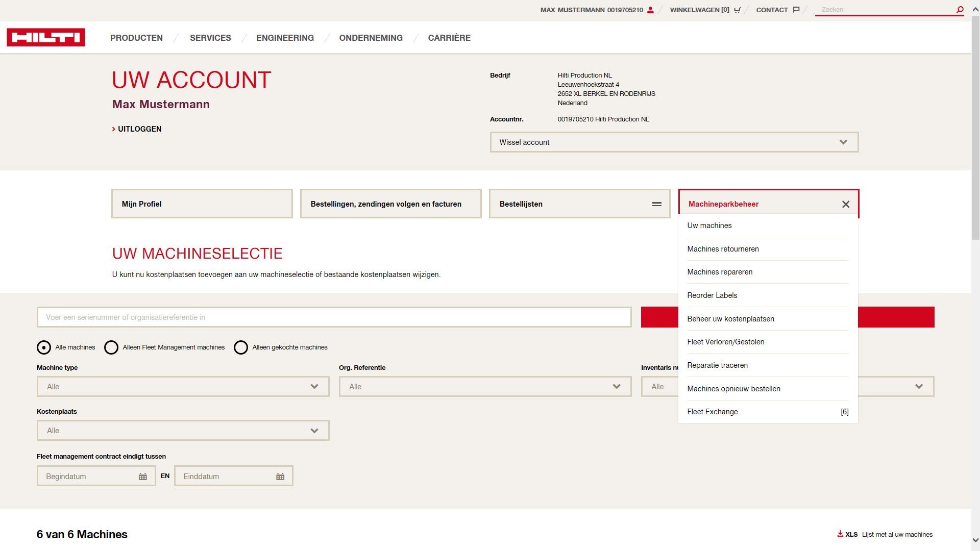Image resolution: width=980 pixels, height=551 pixels.
Task: Open the Begindatum calendar icon
Action: tap(143, 477)
